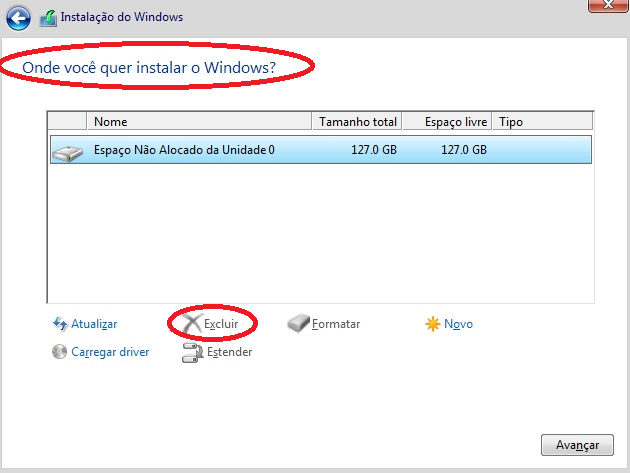Viewport: 630px width, 473px height.
Task: Click the Estender drives icon
Action: click(192, 352)
